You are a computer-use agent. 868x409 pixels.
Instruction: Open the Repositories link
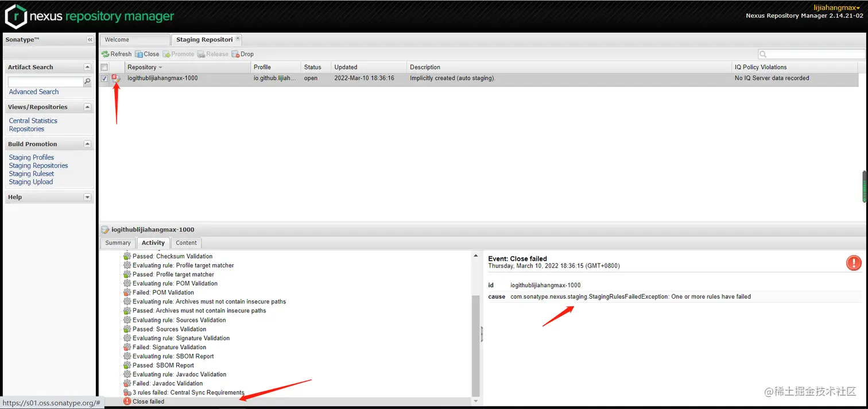tap(26, 129)
